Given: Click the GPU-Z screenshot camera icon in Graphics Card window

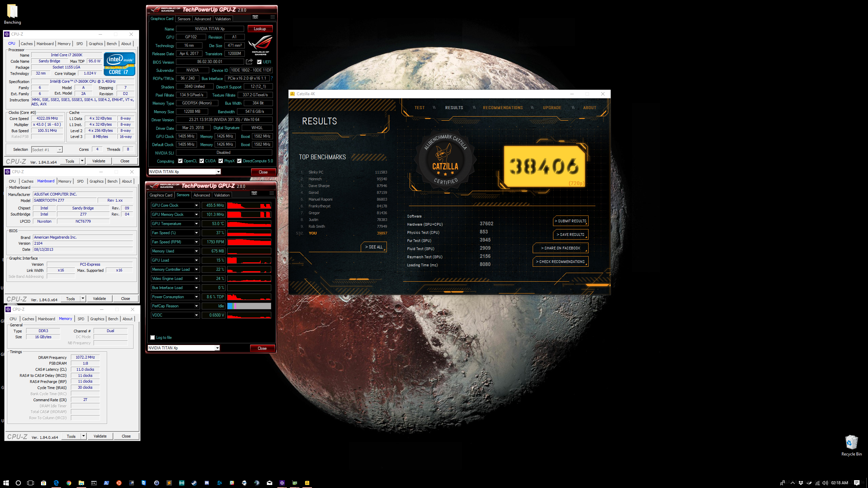Looking at the screenshot, I should coord(255,17).
